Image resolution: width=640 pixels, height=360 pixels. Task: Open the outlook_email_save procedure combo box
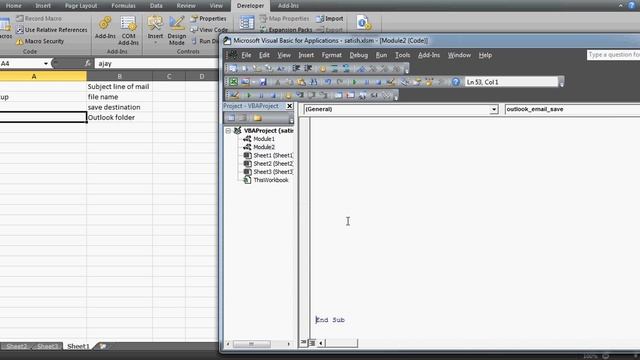pyautogui.click(x=572, y=109)
